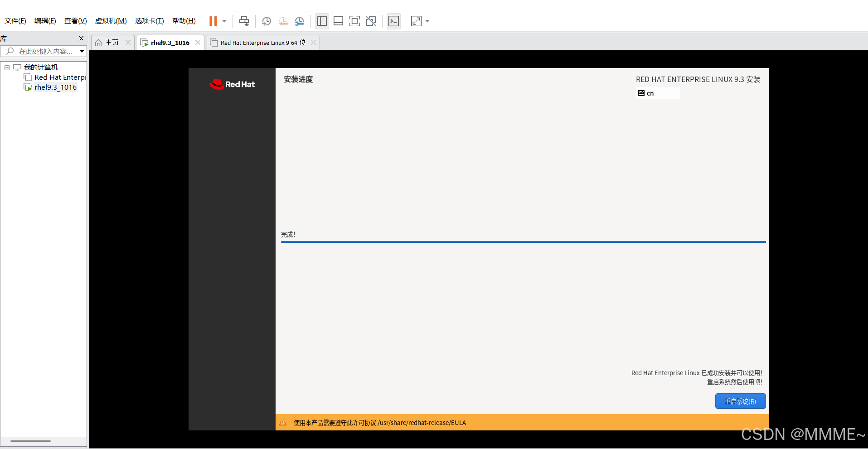The image size is (868, 449).
Task: Select 我的计算机 in the library tree
Action: 41,68
